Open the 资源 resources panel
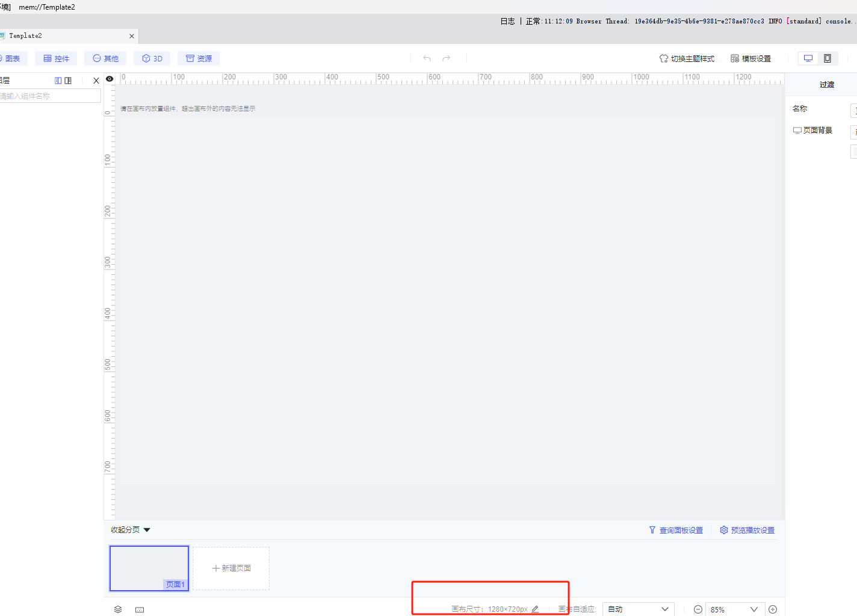This screenshot has width=857, height=616. (x=199, y=58)
